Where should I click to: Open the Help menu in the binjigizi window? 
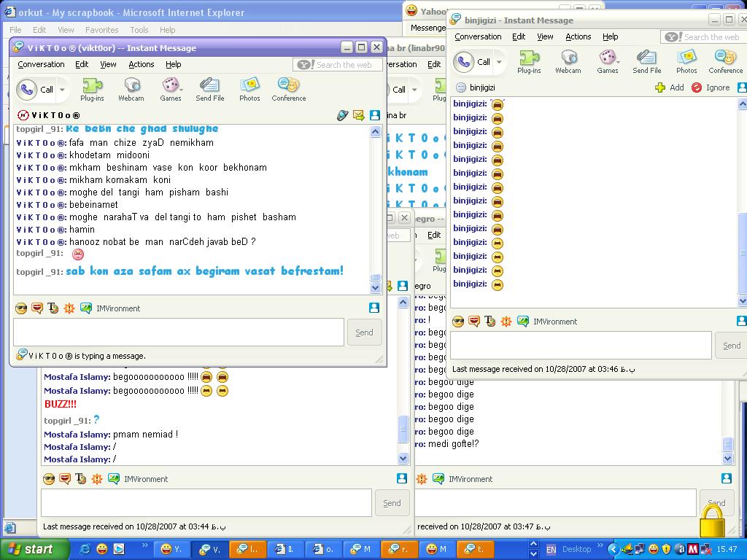point(611,36)
